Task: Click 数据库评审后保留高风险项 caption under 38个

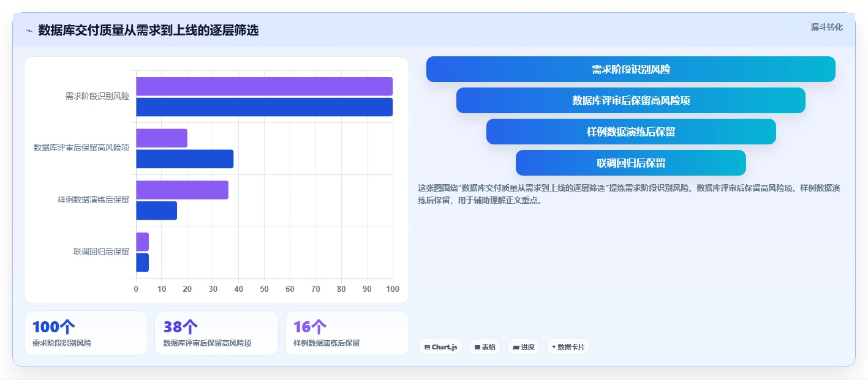Action: point(207,343)
